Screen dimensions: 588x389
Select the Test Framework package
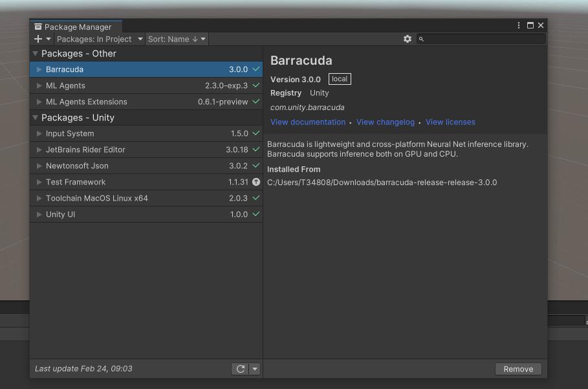coord(146,182)
